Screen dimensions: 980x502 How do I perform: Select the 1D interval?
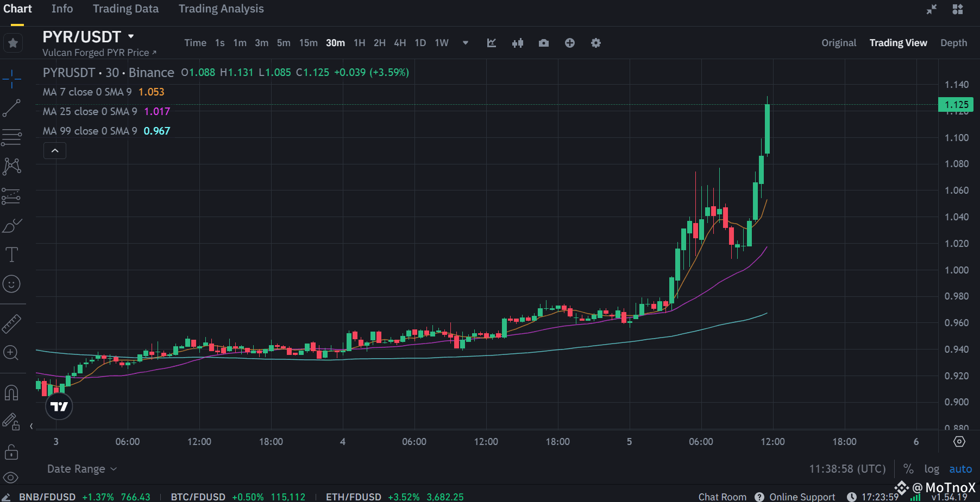(420, 43)
